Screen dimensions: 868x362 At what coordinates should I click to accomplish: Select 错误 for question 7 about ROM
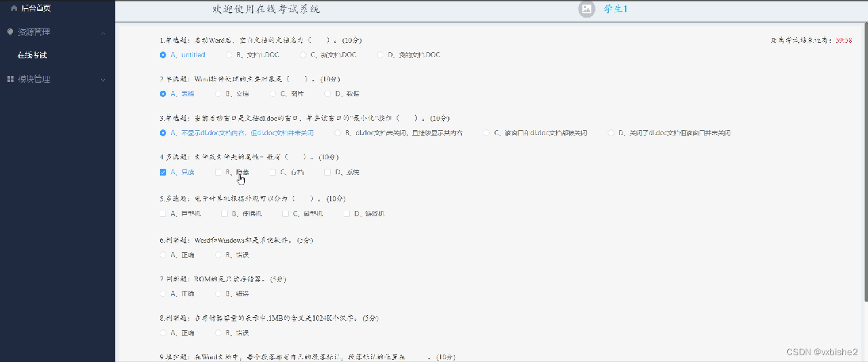pos(232,294)
